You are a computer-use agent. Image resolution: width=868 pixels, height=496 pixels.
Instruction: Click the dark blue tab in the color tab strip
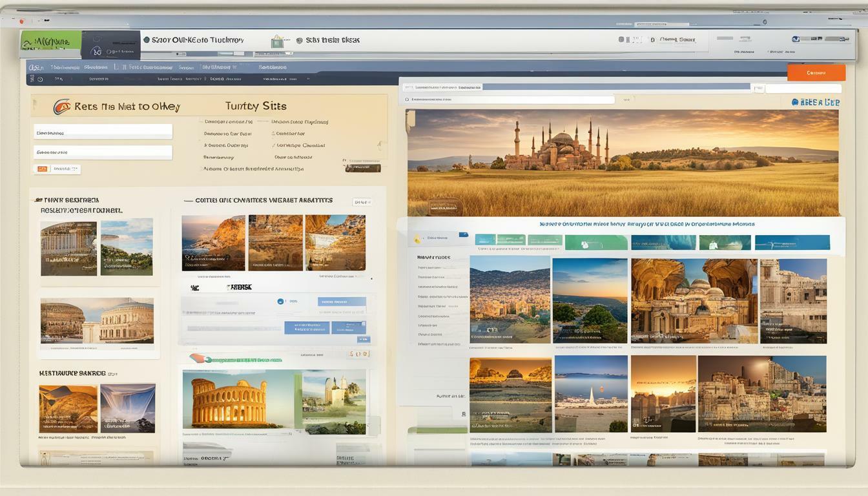pyautogui.click(x=664, y=243)
